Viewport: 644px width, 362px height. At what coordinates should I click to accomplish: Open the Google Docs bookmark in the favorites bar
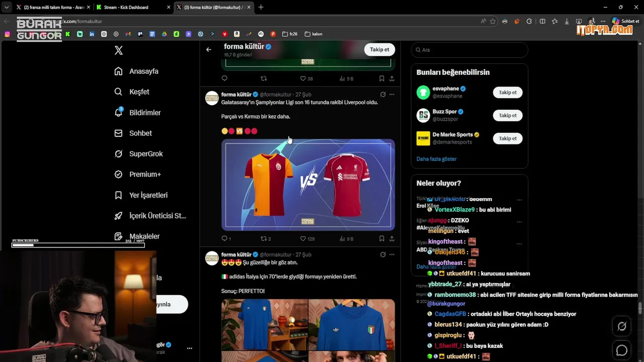tap(152, 34)
